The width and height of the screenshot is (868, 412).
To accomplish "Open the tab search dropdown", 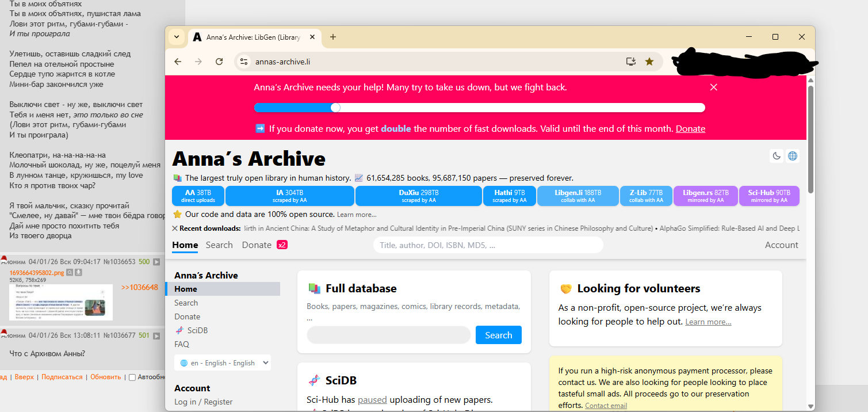I will [x=176, y=37].
